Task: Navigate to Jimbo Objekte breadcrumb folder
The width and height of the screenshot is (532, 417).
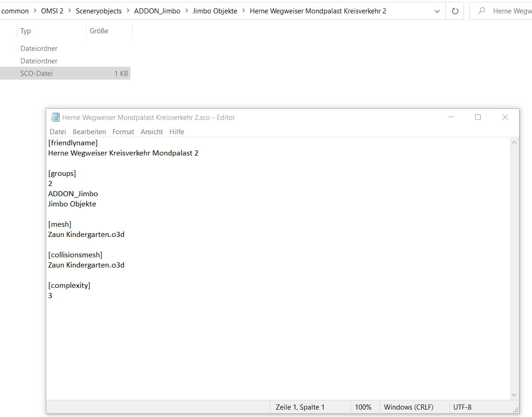Action: (x=215, y=11)
